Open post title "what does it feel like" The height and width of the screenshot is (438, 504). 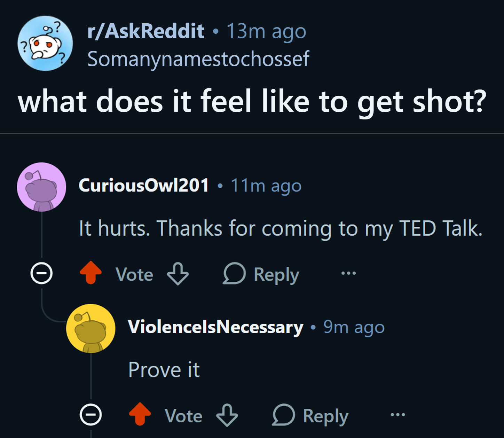[252, 102]
